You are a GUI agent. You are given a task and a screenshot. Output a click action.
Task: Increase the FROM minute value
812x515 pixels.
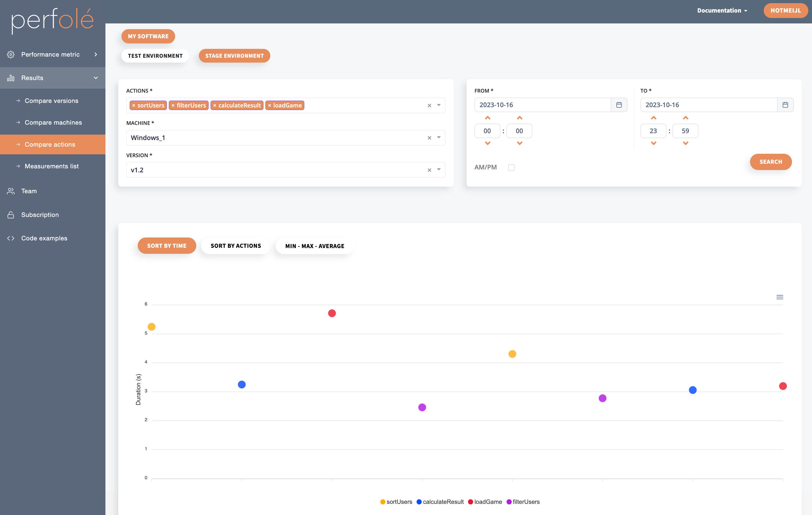(520, 118)
